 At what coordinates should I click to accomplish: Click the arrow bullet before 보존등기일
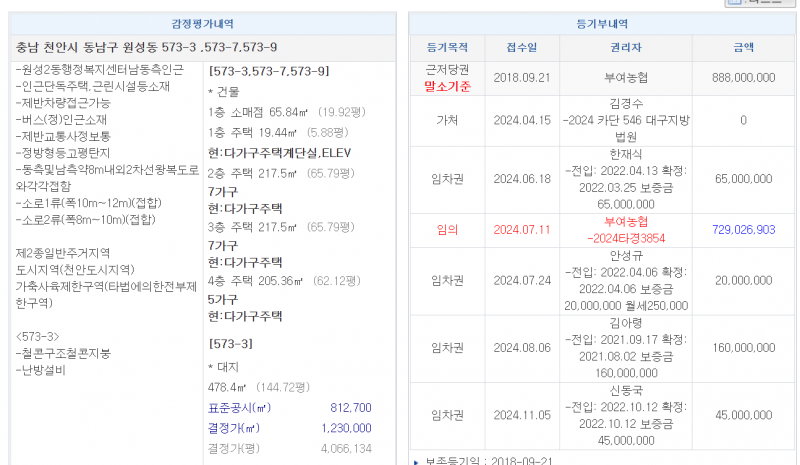417,461
